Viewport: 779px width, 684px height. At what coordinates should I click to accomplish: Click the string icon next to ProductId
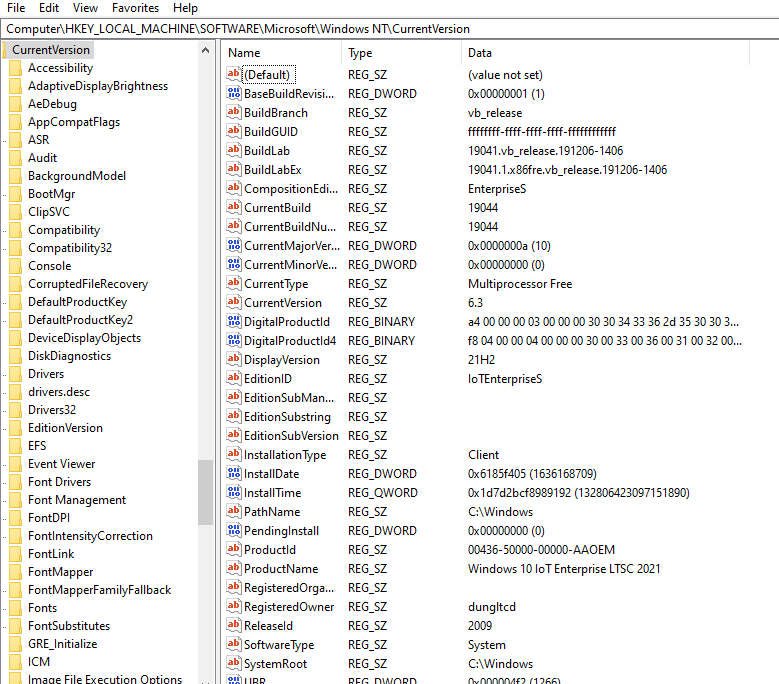point(234,549)
